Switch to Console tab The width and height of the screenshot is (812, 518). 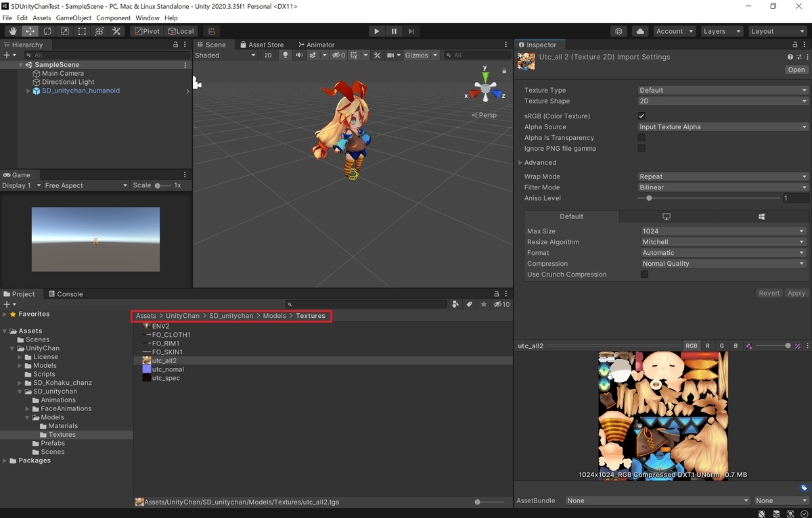pyautogui.click(x=65, y=294)
